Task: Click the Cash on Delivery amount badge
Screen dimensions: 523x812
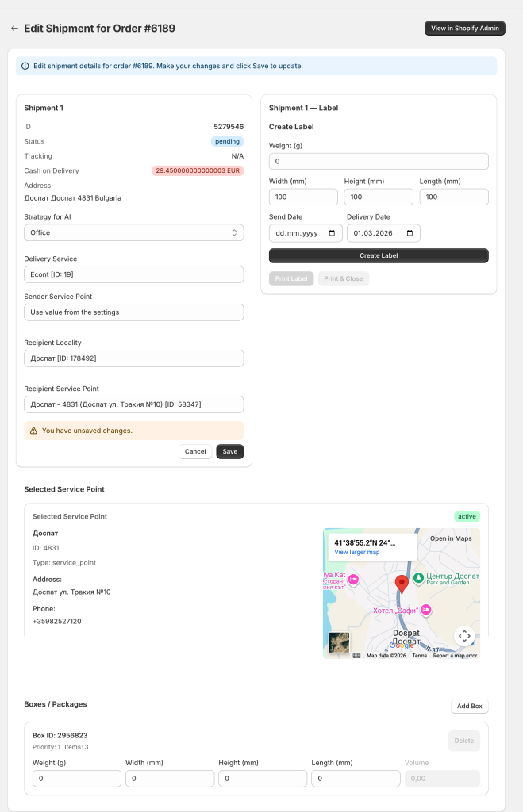Action: [x=198, y=170]
